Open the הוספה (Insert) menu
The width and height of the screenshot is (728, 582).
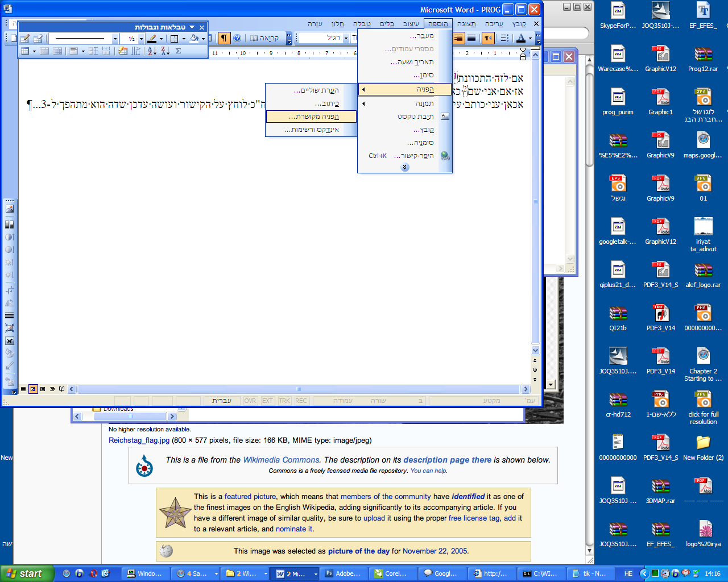pyautogui.click(x=438, y=24)
